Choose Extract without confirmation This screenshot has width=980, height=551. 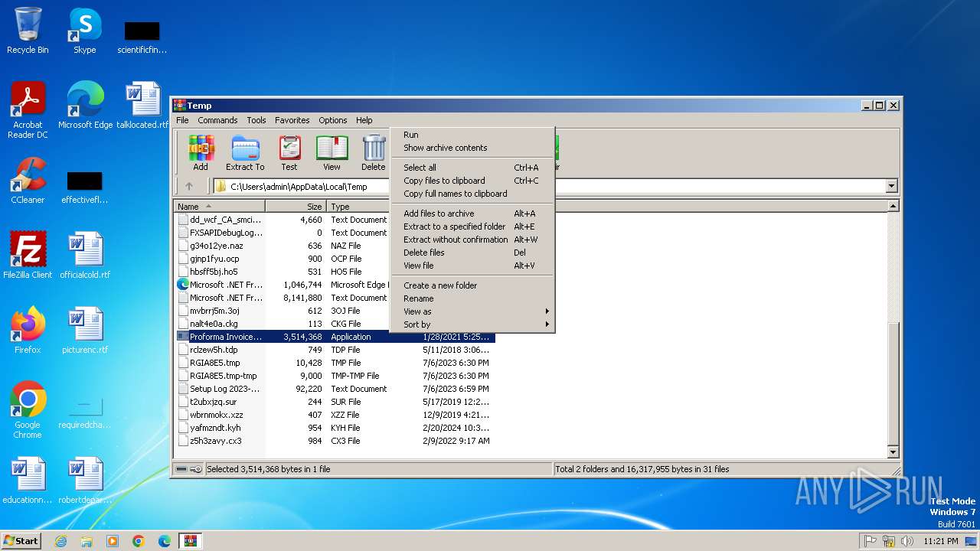(x=472, y=240)
